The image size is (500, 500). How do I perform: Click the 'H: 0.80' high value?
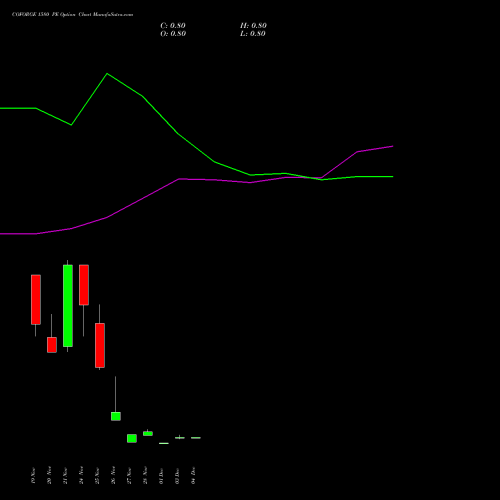click(253, 26)
